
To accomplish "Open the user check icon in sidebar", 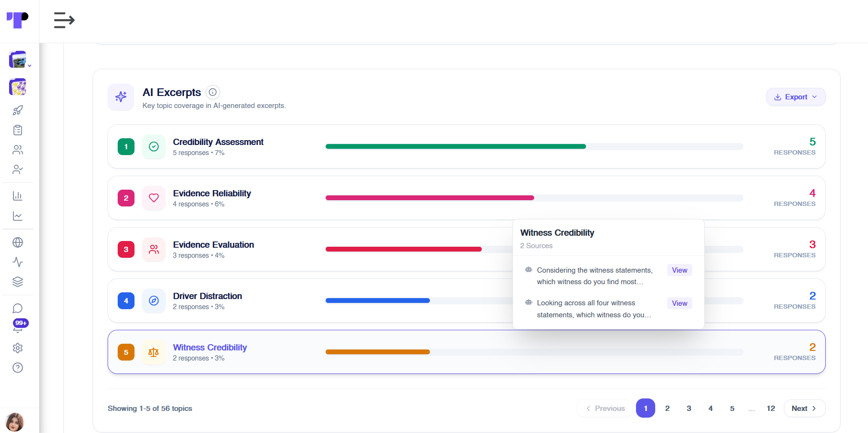I will pos(18,169).
